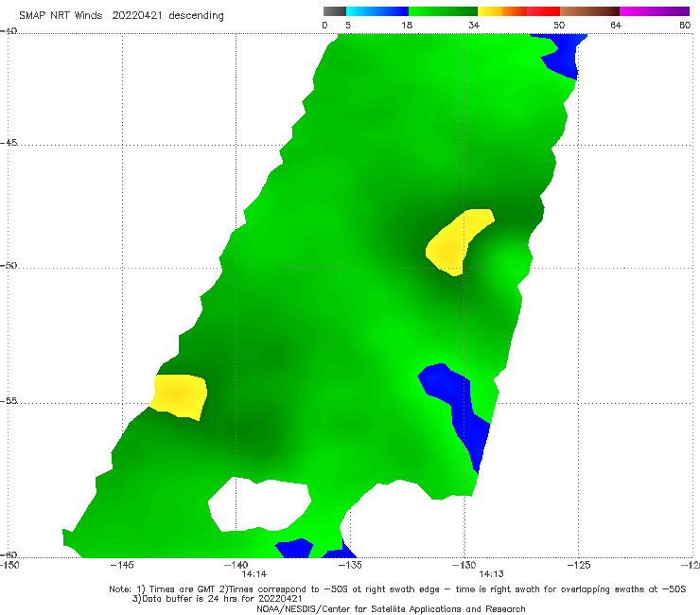Click the swath time '14:14'
The image size is (700, 615).
click(x=254, y=574)
